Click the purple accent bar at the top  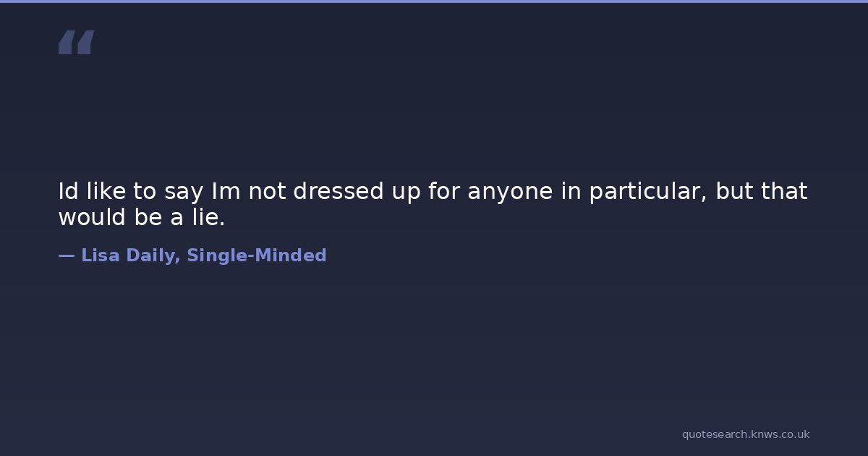434,1
